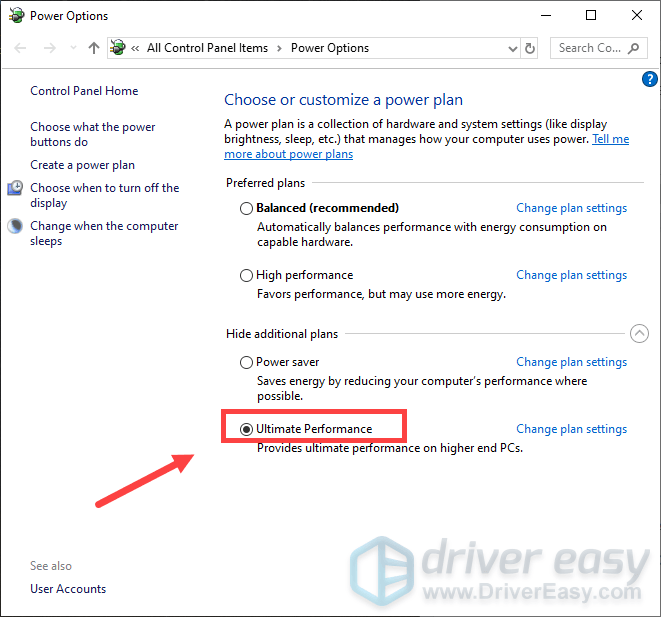The width and height of the screenshot is (661, 617).
Task: Click the sleep moon icon in sidebar
Action: coord(15,226)
